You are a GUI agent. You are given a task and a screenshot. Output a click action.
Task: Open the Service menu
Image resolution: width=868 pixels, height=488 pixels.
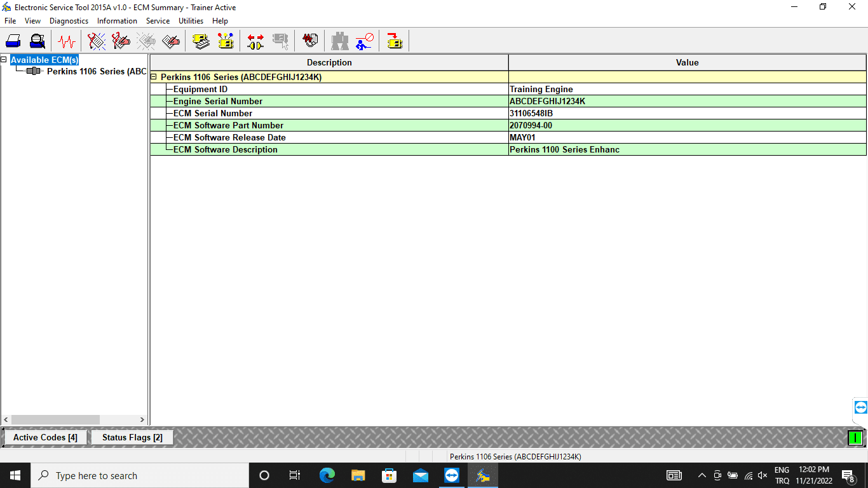point(158,21)
